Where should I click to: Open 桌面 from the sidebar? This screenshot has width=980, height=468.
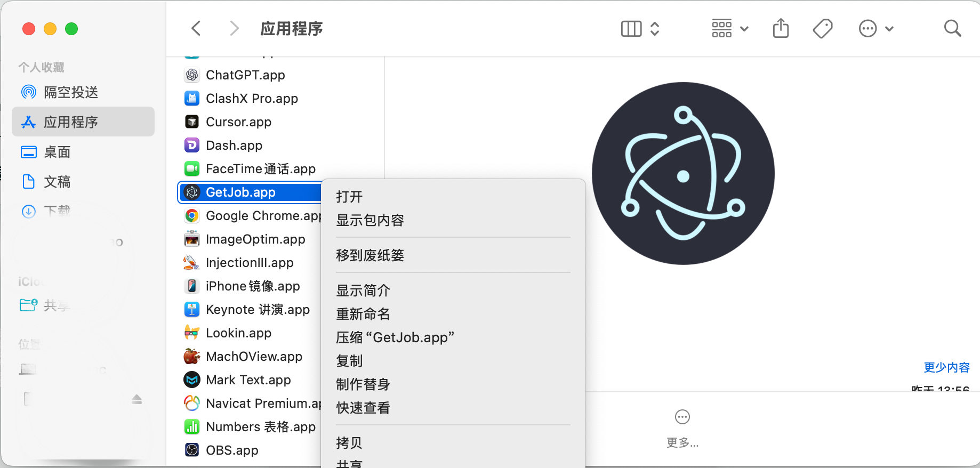(x=83, y=152)
